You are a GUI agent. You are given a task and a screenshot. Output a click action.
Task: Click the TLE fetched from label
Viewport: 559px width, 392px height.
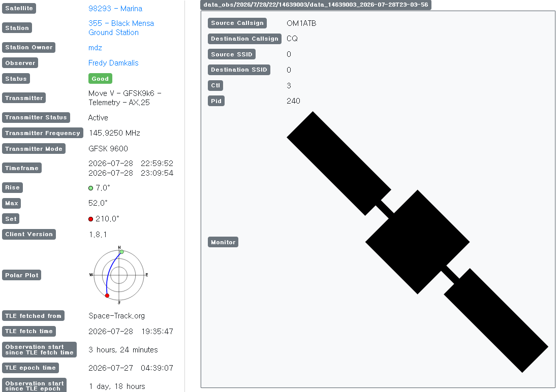pyautogui.click(x=33, y=316)
